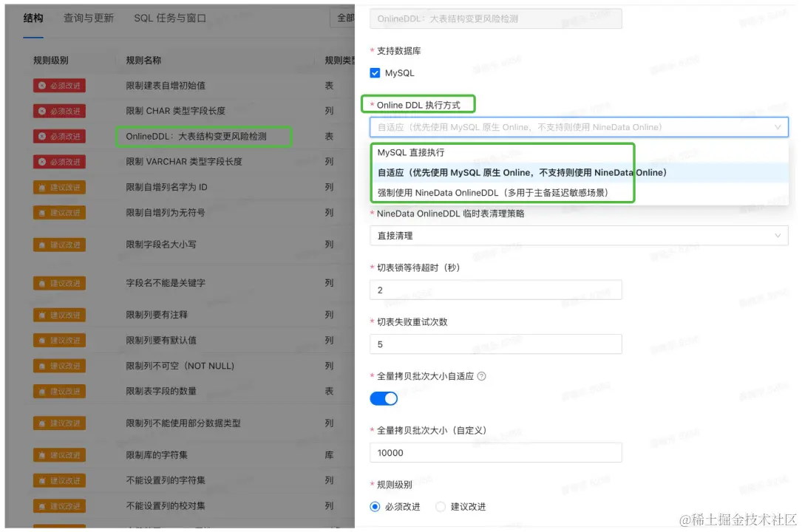
Task: Click the 必须改进 badge on 限制建表自增初始值 row
Action: (59, 86)
